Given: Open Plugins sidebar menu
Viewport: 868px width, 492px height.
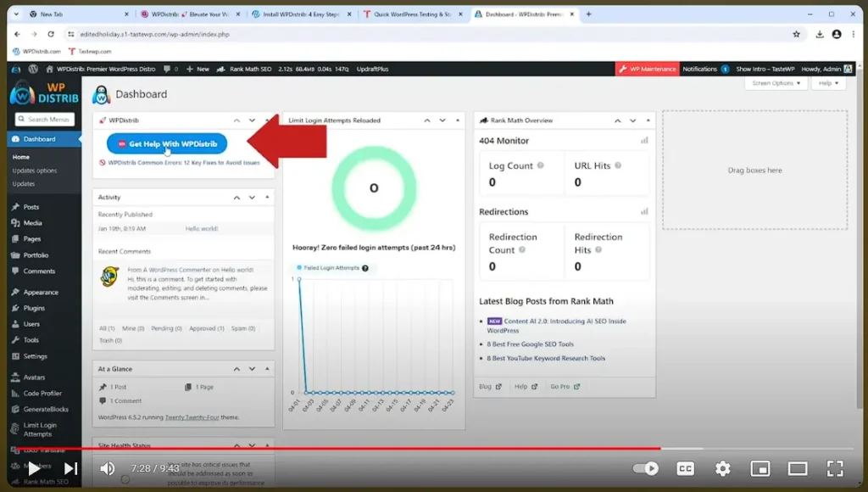Looking at the screenshot, I should (34, 308).
